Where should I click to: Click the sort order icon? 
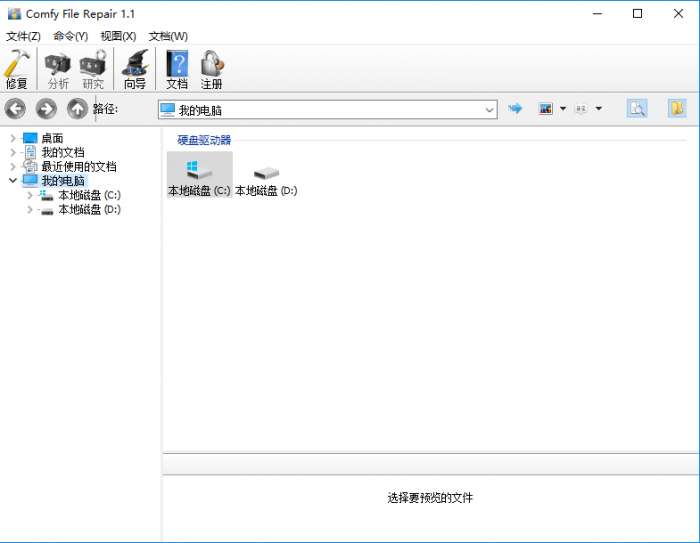581,109
